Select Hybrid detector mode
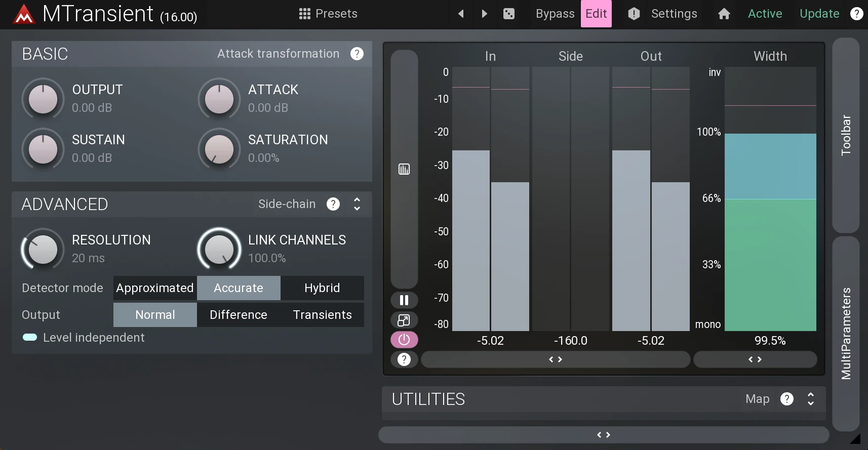The image size is (868, 450). (322, 288)
